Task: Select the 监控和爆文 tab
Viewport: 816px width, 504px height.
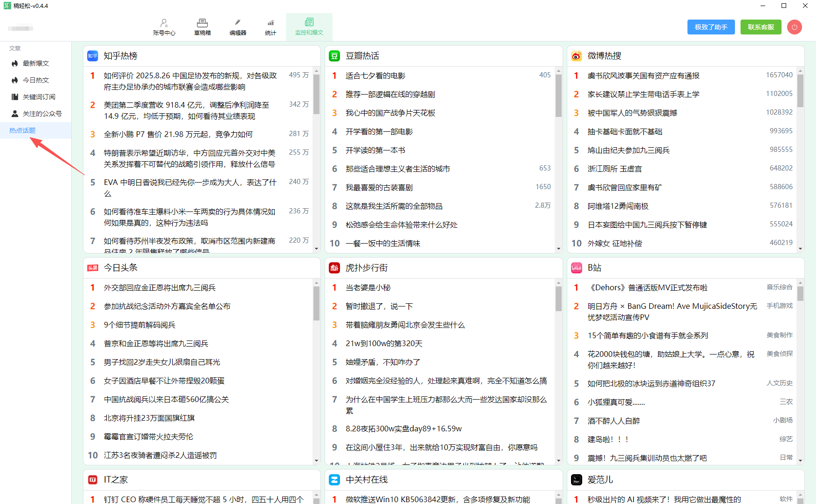Action: [309, 27]
